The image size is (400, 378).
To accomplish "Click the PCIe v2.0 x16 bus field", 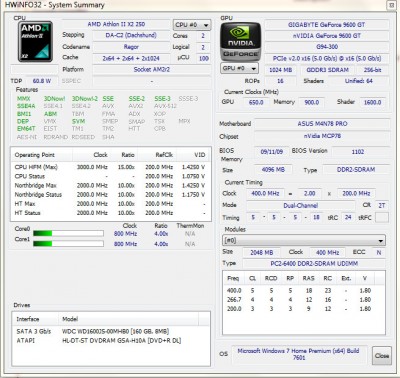I will [327, 58].
